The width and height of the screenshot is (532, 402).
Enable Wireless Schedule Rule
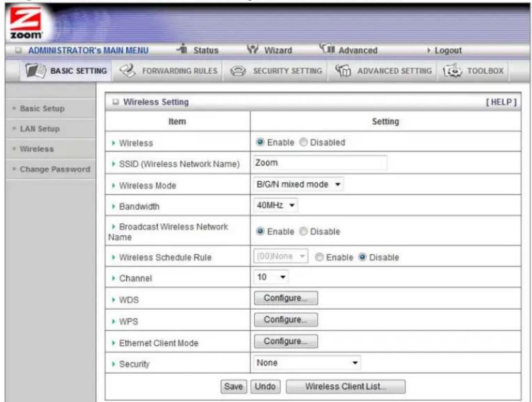click(x=319, y=257)
